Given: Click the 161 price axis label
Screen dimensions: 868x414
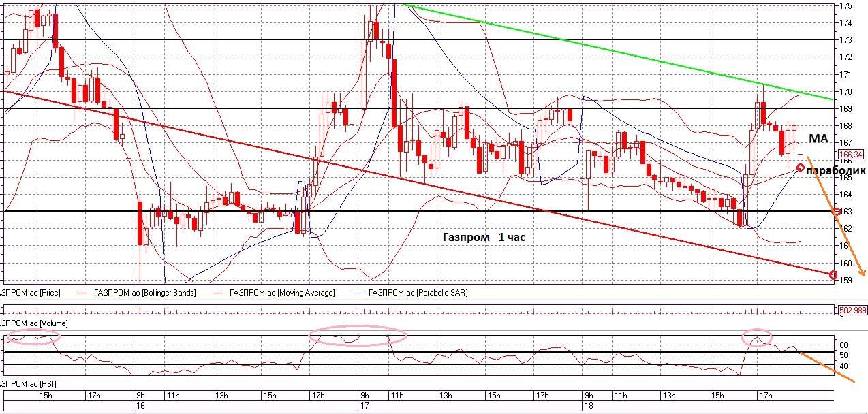Looking at the screenshot, I should coord(845,246).
